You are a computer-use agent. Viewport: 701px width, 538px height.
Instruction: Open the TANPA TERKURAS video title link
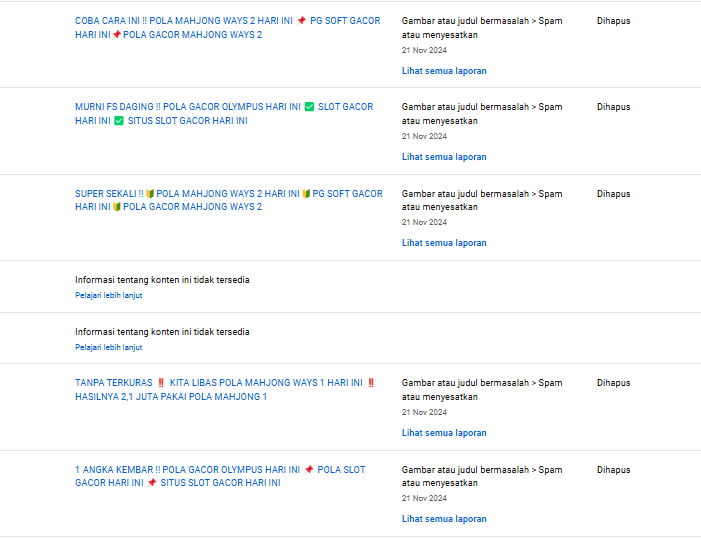point(225,390)
